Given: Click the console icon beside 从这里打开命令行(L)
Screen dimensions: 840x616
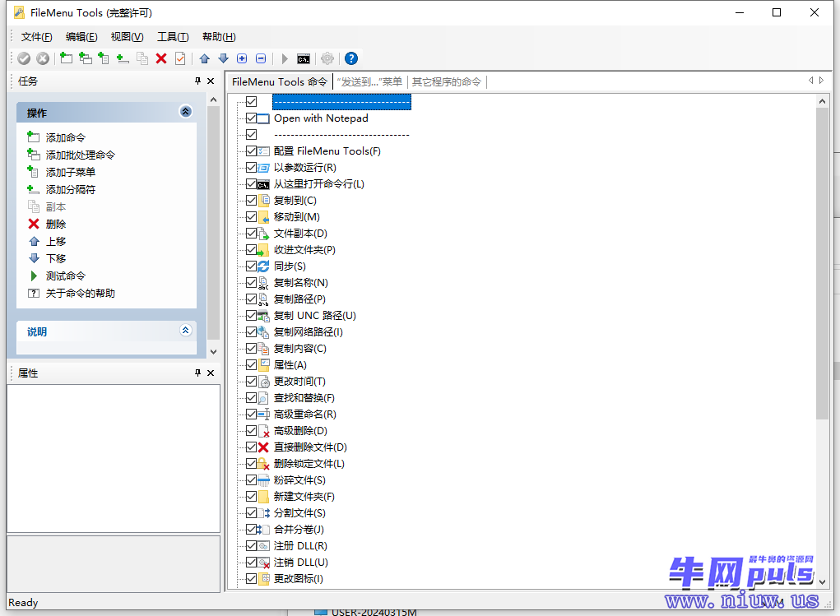Looking at the screenshot, I should [x=263, y=184].
